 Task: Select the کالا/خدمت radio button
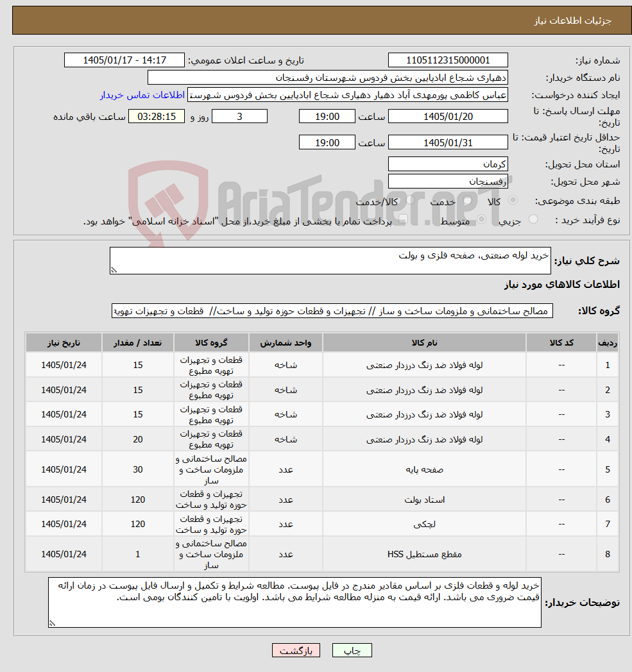(411, 200)
